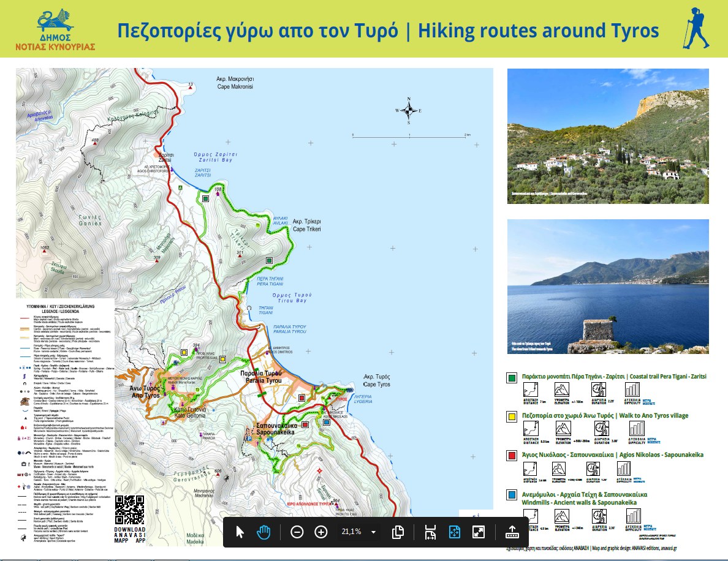728x561 pixels.
Task: Click the 'Zaritsi Bay' map label
Action: point(216,160)
